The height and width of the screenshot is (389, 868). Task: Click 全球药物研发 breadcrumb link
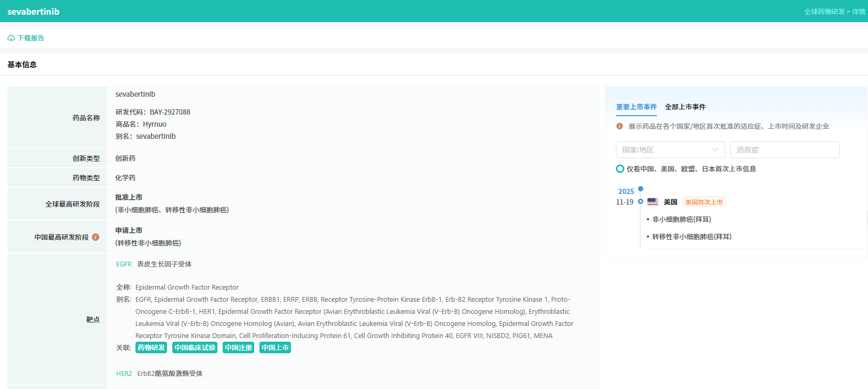tap(824, 12)
